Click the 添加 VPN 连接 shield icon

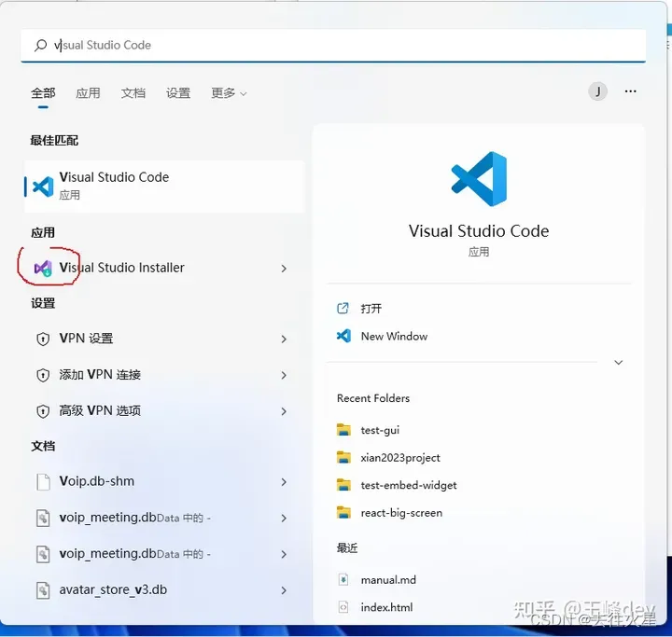point(43,375)
